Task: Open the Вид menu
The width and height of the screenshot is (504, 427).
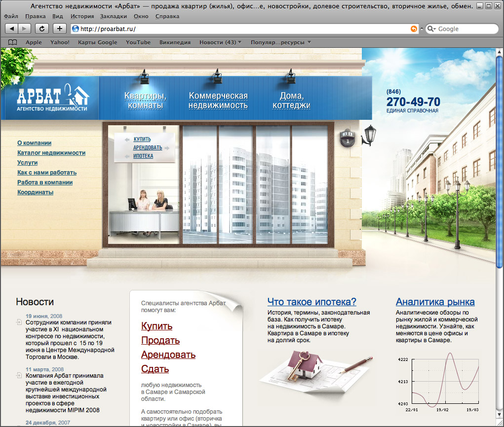Action: pyautogui.click(x=58, y=16)
